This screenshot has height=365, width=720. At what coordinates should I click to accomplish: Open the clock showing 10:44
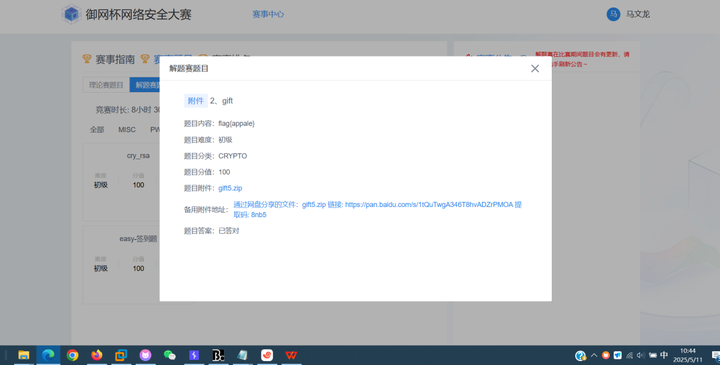tap(688, 355)
